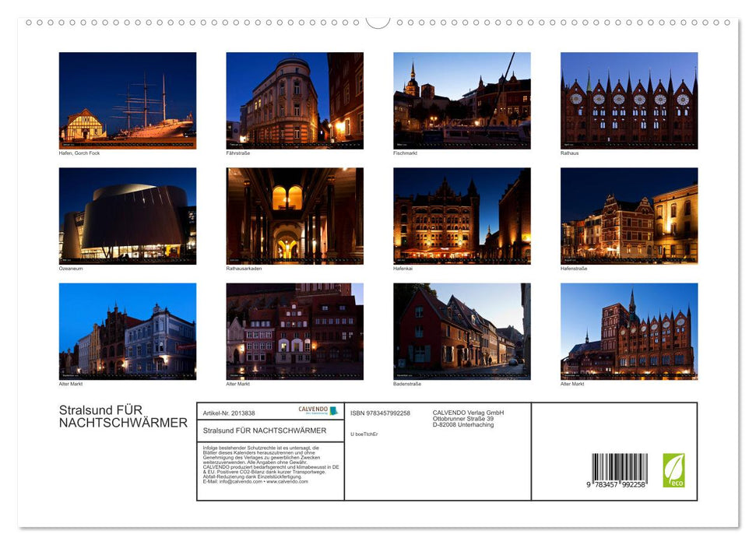756x545 pixels.
Task: Open the Fährstraße night photo
Action: click(x=293, y=100)
